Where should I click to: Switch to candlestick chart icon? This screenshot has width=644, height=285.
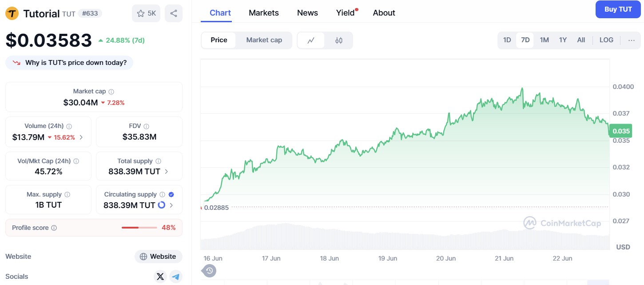click(x=339, y=40)
